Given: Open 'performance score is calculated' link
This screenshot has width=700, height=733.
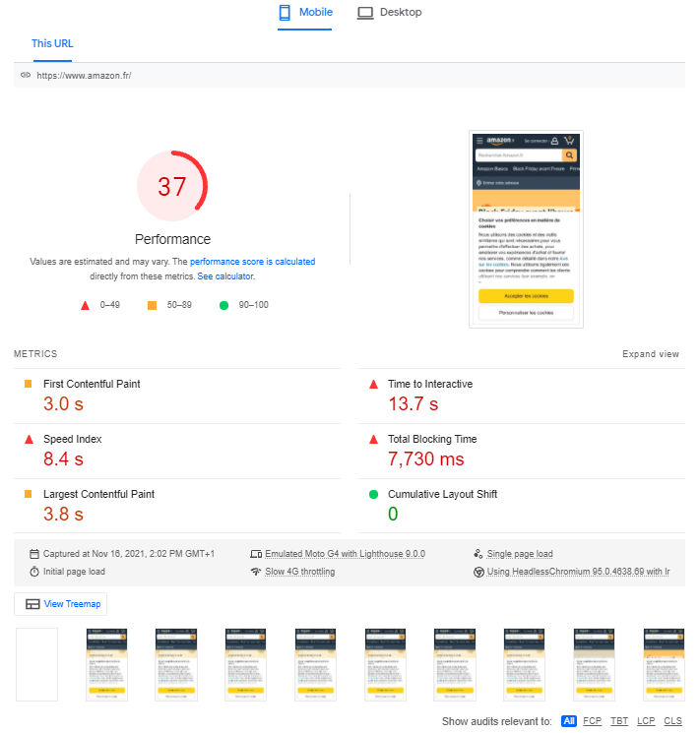Looking at the screenshot, I should [x=252, y=262].
